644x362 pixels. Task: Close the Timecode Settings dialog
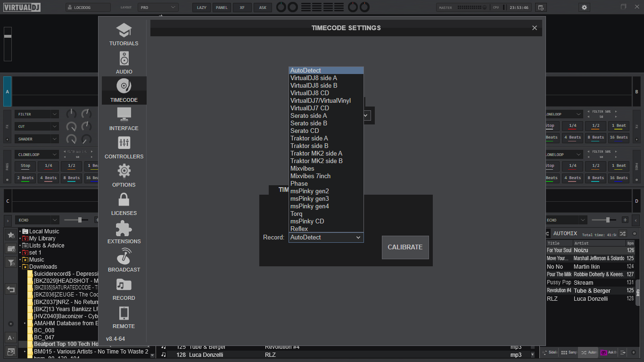pos(535,28)
